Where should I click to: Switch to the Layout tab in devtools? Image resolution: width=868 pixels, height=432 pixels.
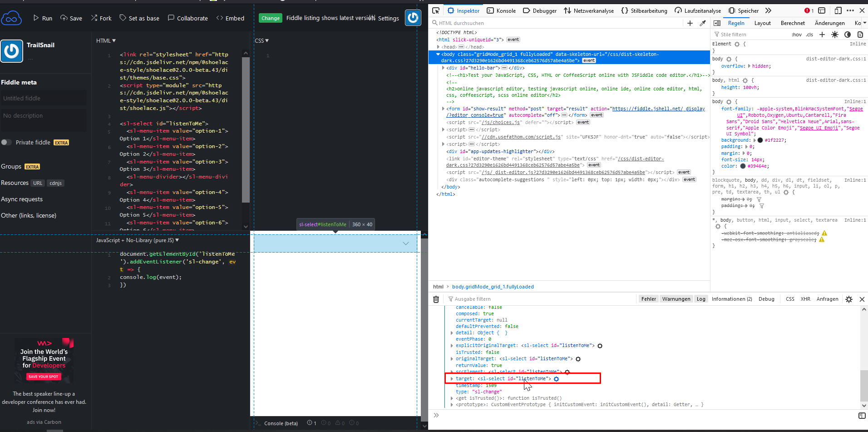click(x=762, y=23)
